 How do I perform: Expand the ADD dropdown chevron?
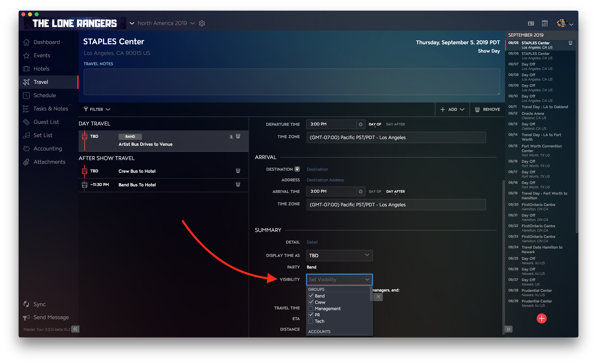[x=462, y=109]
